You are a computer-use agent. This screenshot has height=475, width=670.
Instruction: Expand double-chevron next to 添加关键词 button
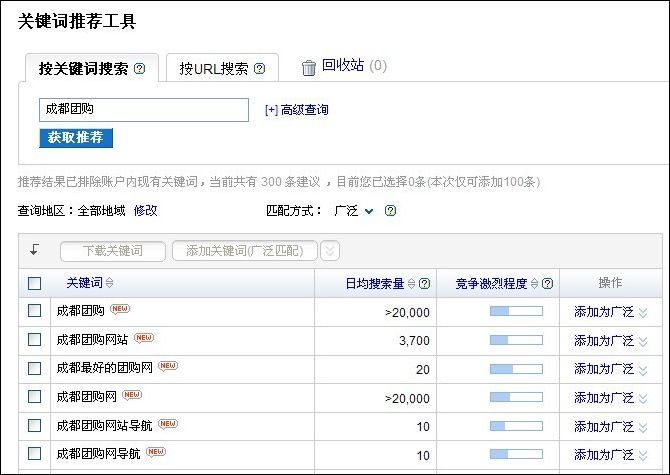(330, 251)
